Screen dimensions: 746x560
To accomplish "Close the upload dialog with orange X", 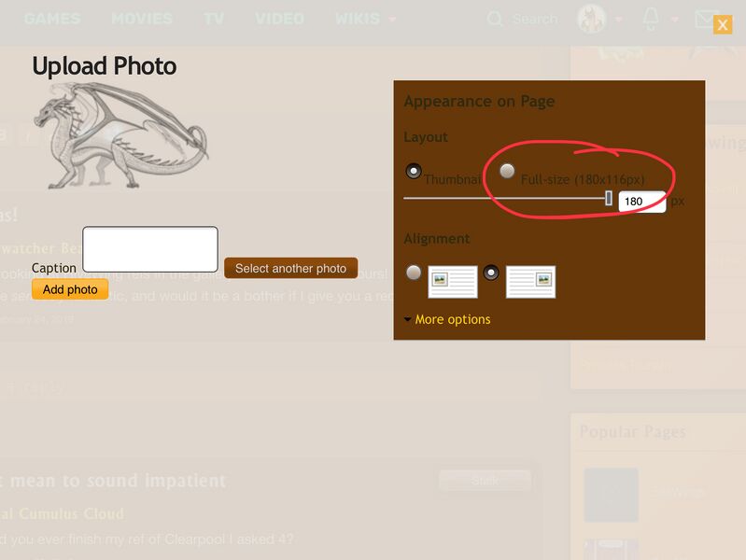I will pos(723,25).
